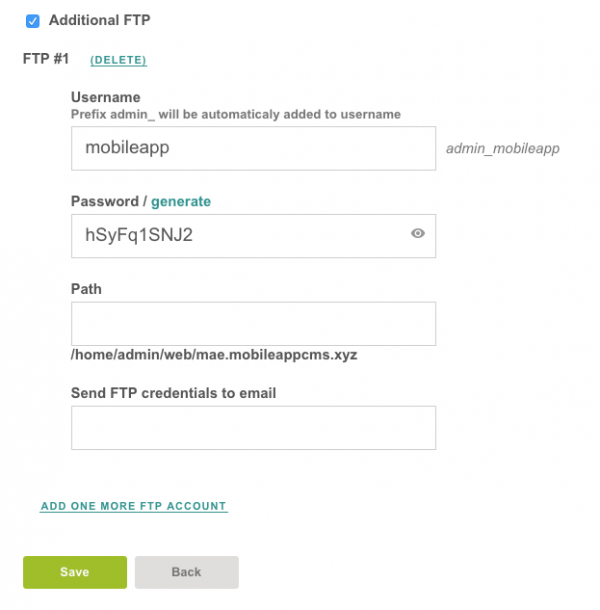This screenshot has width=600, height=610.
Task: Click the generate password link
Action: point(181,201)
